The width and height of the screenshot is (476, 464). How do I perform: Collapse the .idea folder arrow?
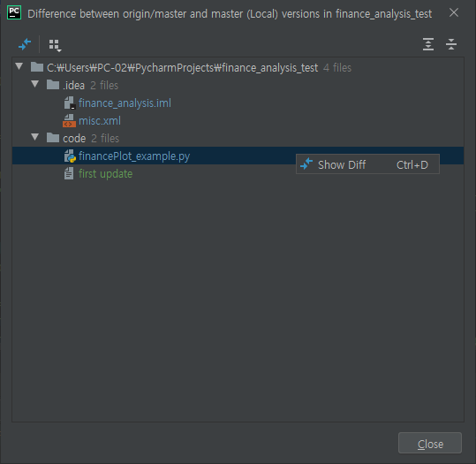tap(35, 84)
